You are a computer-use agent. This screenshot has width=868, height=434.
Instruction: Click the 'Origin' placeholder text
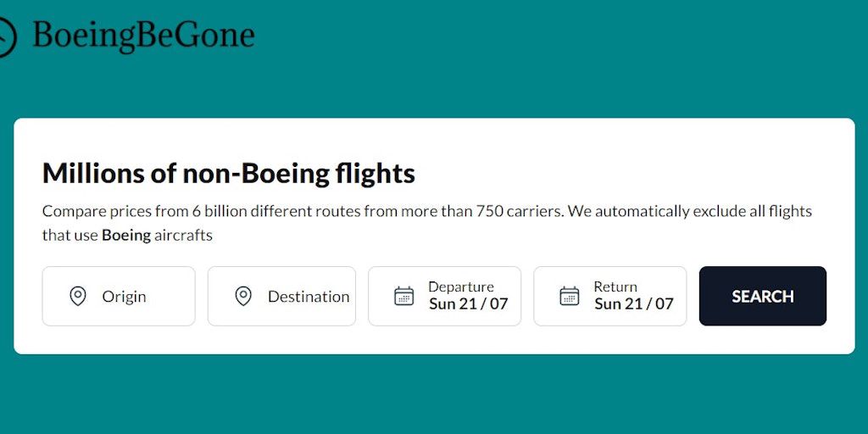(x=125, y=297)
